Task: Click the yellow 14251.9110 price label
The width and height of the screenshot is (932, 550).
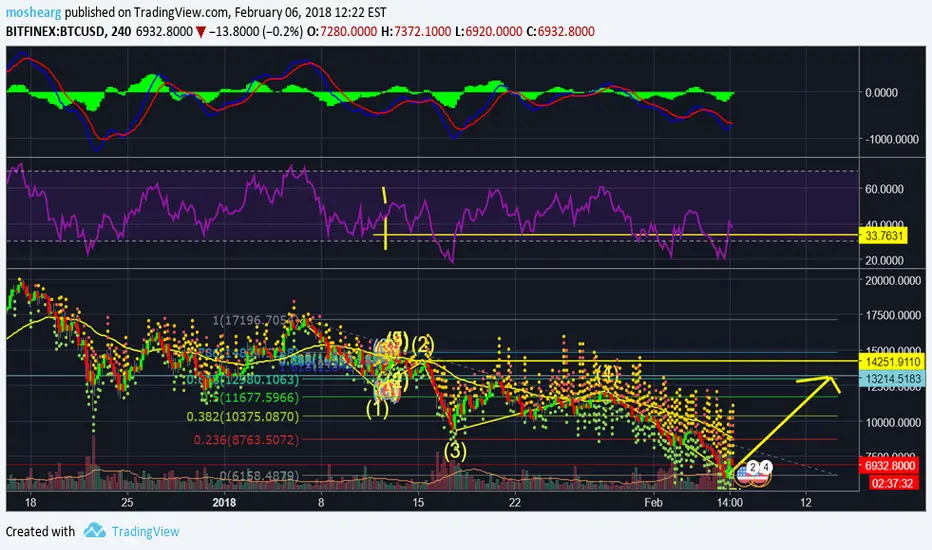Action: (x=893, y=362)
